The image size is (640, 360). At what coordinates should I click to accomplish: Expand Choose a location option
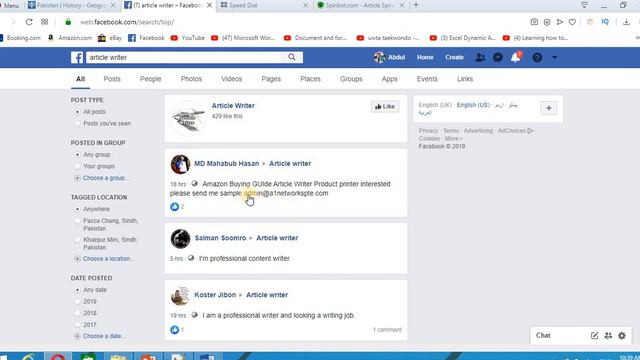tap(108, 259)
